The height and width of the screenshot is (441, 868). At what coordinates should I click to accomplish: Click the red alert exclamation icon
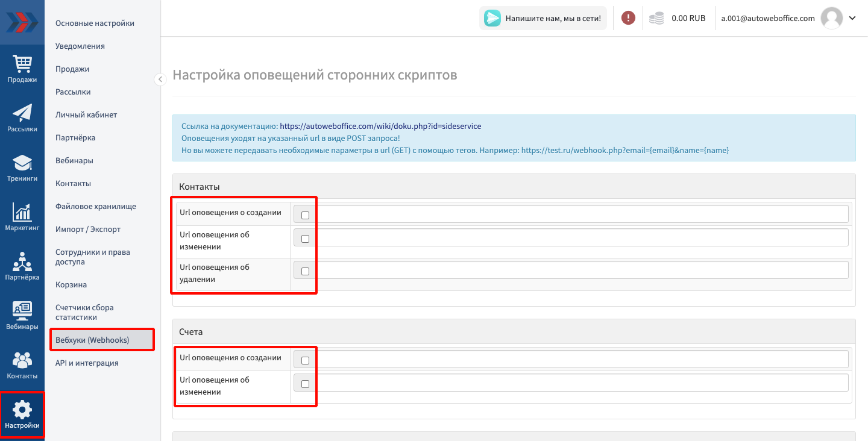(628, 18)
